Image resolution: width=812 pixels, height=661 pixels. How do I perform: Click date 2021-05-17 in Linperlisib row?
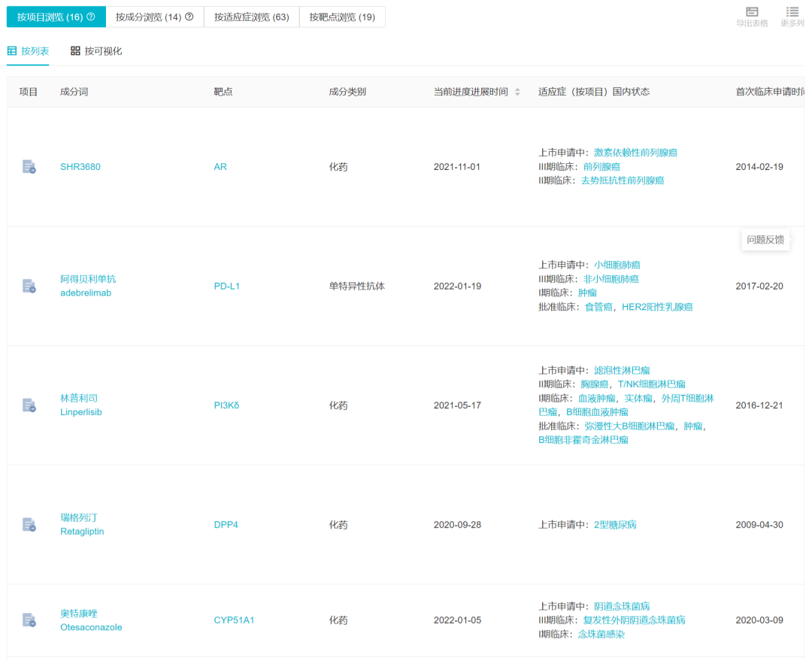tap(457, 405)
